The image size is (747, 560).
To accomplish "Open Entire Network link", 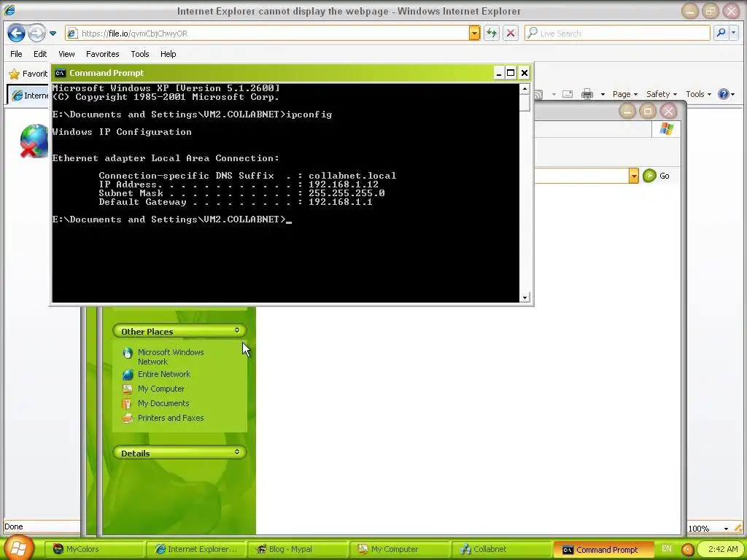I will click(164, 374).
